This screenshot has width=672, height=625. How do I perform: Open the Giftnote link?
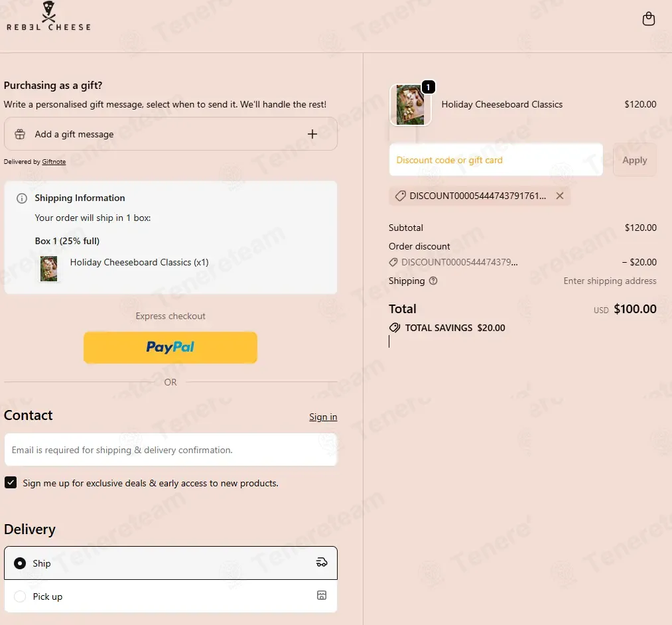click(x=54, y=162)
